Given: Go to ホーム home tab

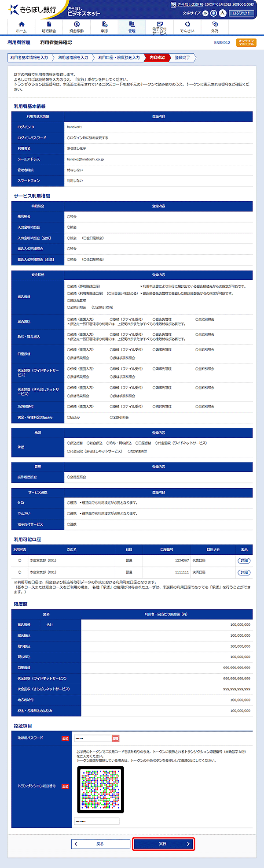Looking at the screenshot, I should point(21,27).
